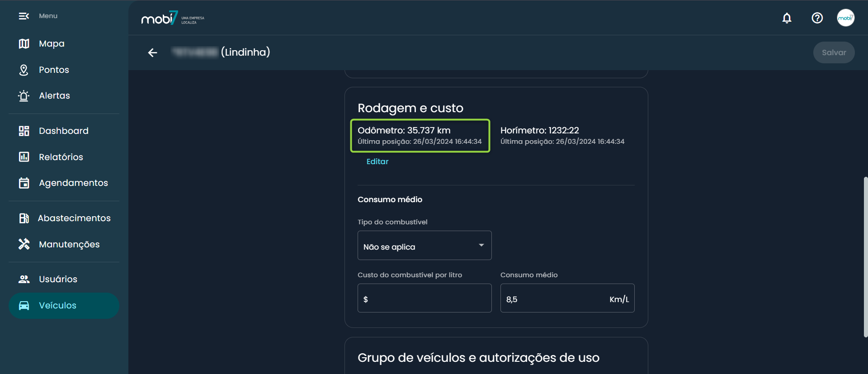Select Agendamentos in the sidebar

[73, 183]
